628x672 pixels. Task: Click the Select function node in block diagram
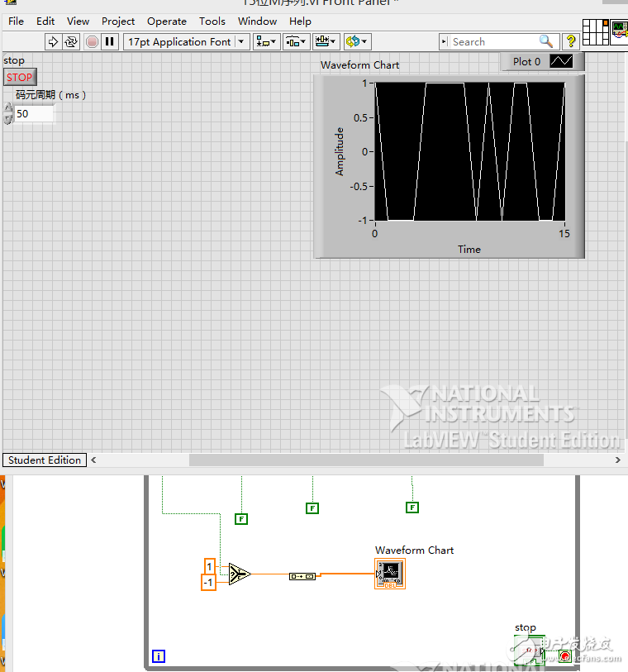click(240, 574)
